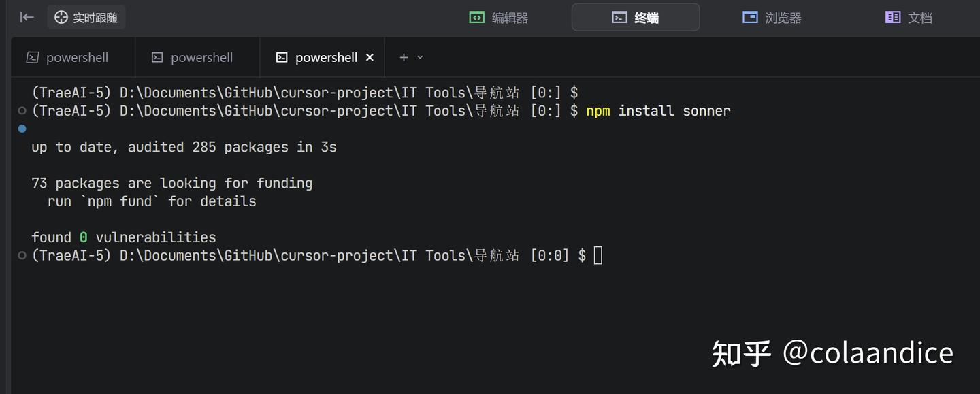Click the circle marker beside npm install sonner
The height and width of the screenshot is (394, 980).
tap(22, 111)
